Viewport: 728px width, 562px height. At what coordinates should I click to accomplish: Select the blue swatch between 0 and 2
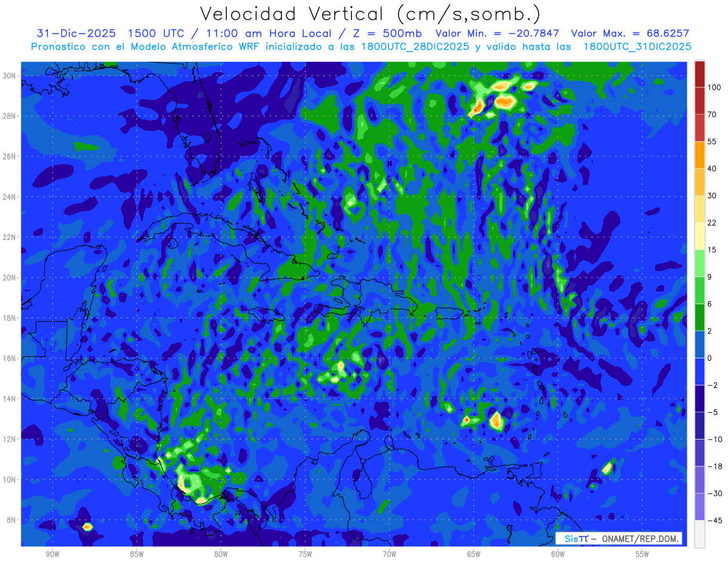(699, 344)
